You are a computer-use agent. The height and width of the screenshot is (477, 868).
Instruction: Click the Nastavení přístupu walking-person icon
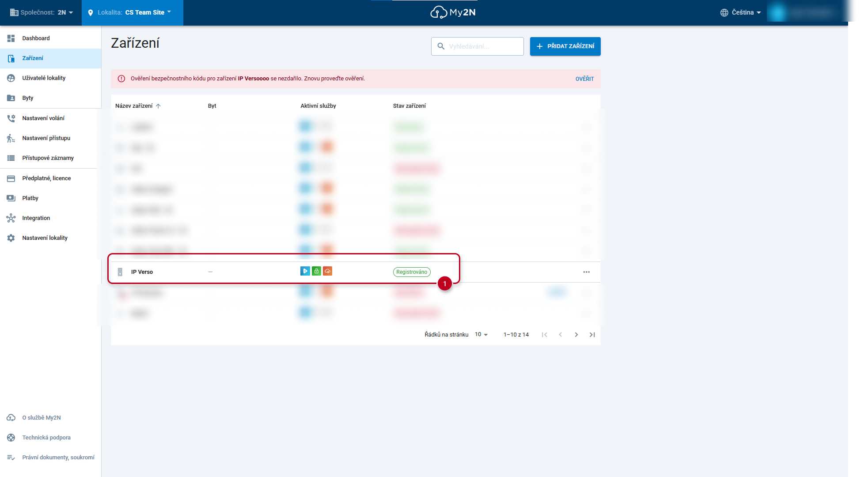point(11,138)
